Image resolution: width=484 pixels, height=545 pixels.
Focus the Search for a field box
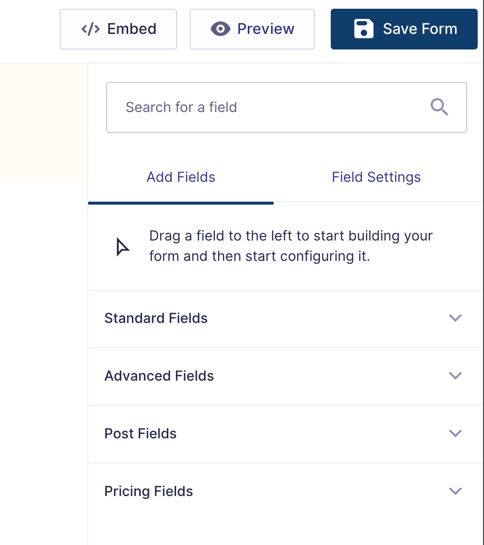pyautogui.click(x=287, y=107)
